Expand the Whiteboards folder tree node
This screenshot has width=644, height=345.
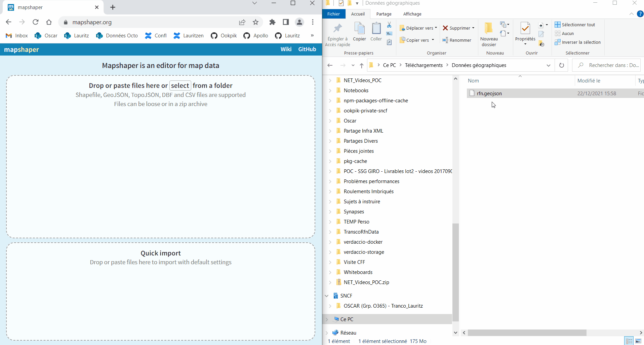[330, 272]
